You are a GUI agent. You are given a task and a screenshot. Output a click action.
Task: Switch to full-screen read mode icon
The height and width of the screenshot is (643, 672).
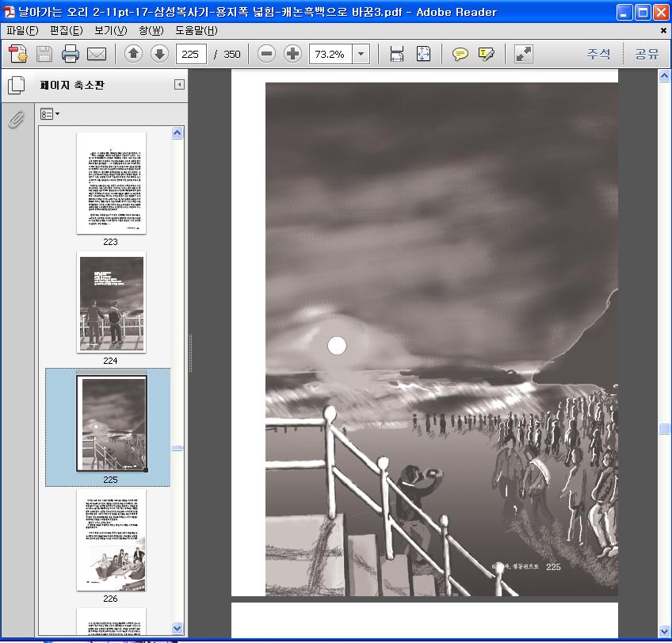[523, 54]
